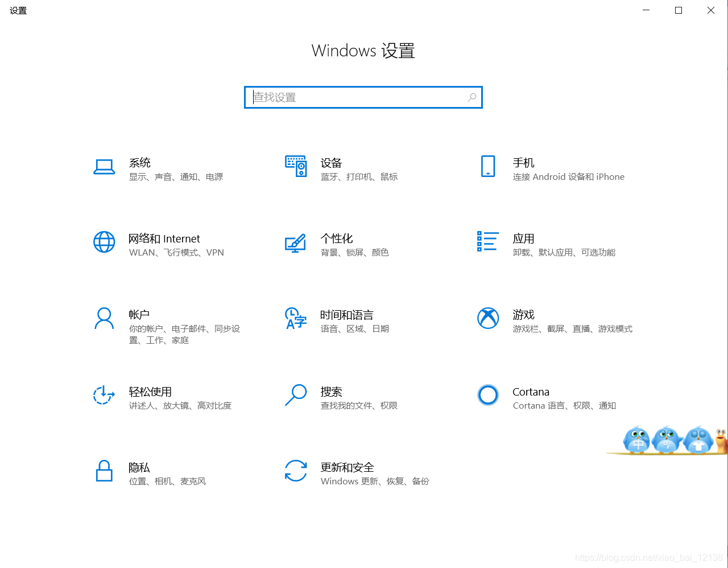Image resolution: width=728 pixels, height=568 pixels.
Task: Click the 设备 heading
Action: pyautogui.click(x=331, y=163)
